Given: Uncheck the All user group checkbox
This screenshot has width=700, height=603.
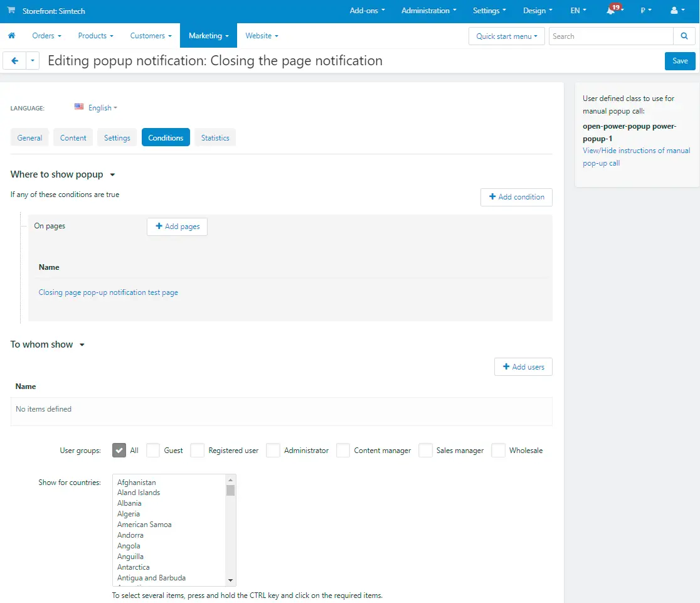Looking at the screenshot, I should (x=119, y=451).
